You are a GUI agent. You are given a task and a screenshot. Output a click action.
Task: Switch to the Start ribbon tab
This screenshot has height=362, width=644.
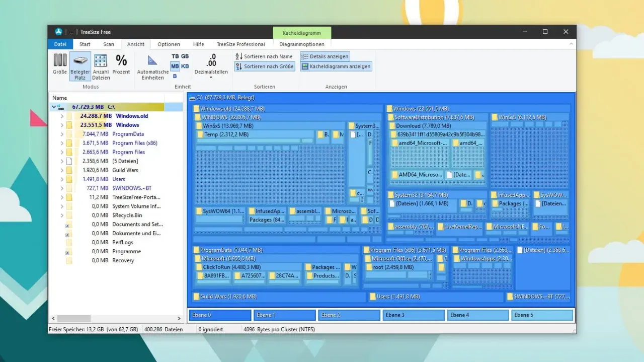coord(85,44)
